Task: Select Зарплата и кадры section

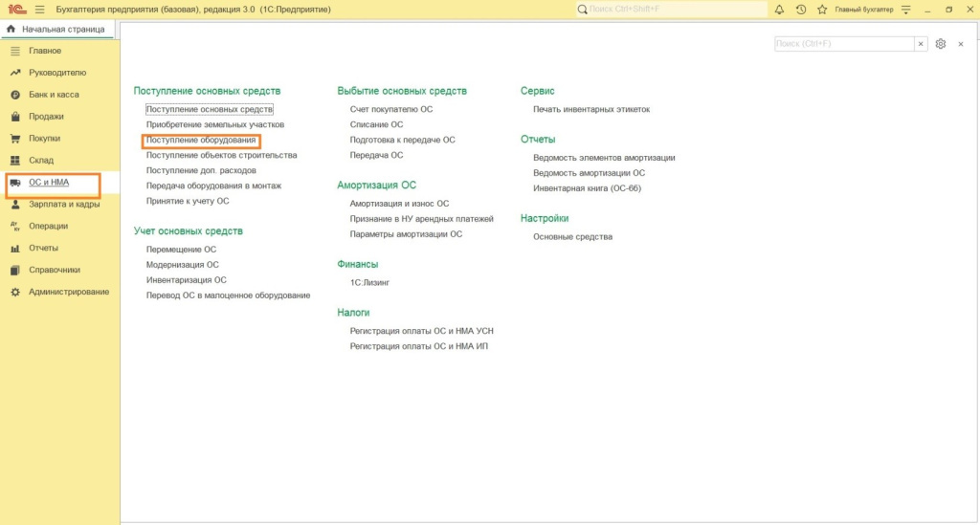Action: (64, 205)
